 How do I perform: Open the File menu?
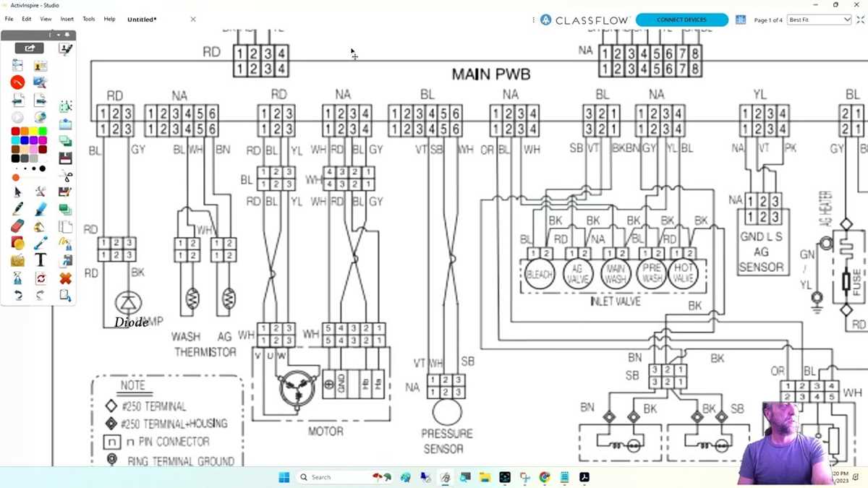9,20
